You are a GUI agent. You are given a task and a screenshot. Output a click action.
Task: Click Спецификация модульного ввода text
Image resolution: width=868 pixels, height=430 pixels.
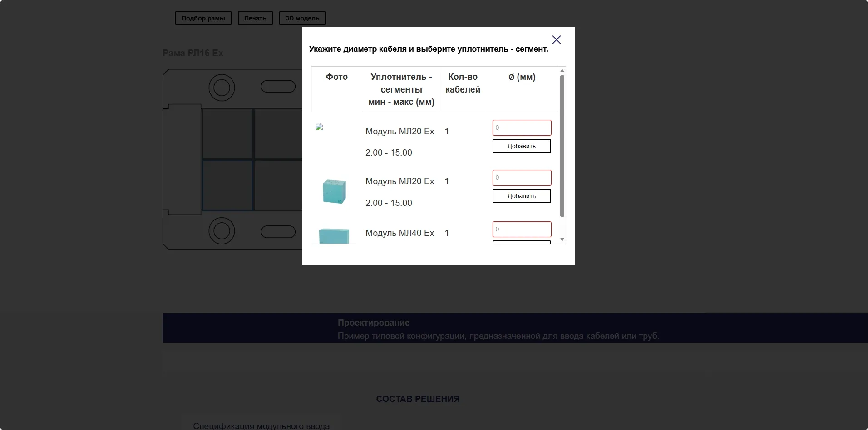coord(261,426)
